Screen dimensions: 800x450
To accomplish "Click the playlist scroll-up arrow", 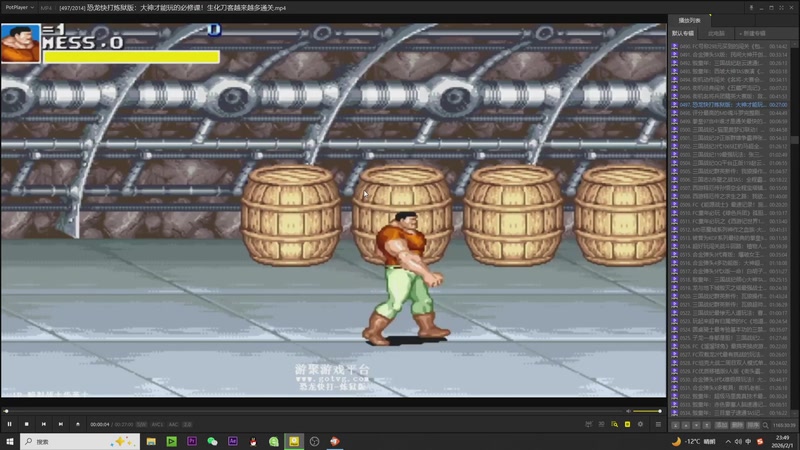I will [794, 44].
